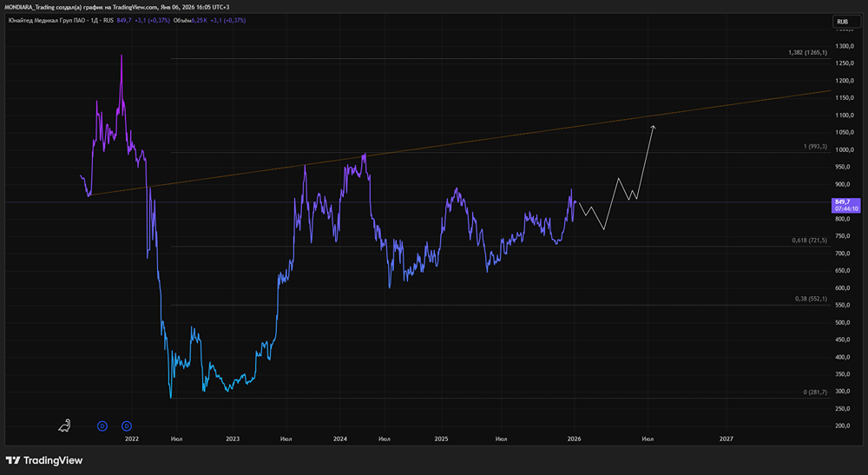The image size is (868, 475).
Task: Click the 450,0 price scale label
Action: 845,340
